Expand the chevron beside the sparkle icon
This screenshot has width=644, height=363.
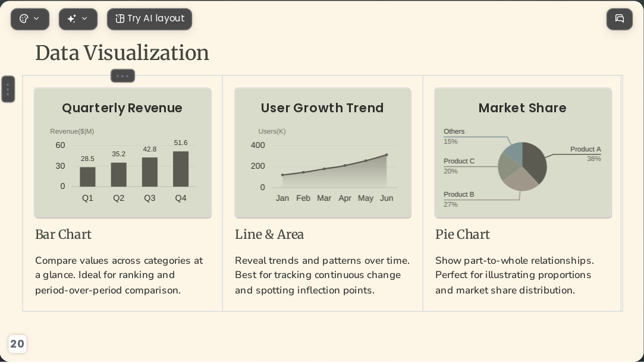point(84,19)
